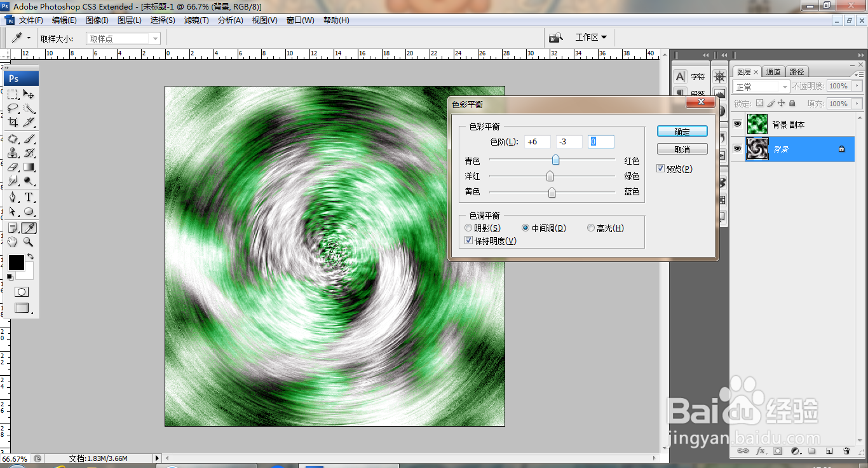Select the Clone Stamp tool
This screenshot has height=468, width=868.
[x=13, y=153]
